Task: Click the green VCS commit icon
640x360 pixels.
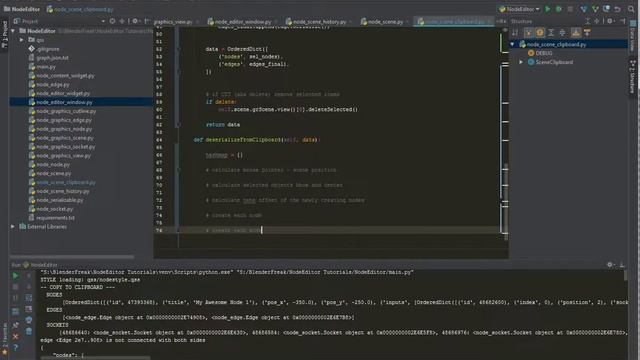Action: [x=595, y=9]
